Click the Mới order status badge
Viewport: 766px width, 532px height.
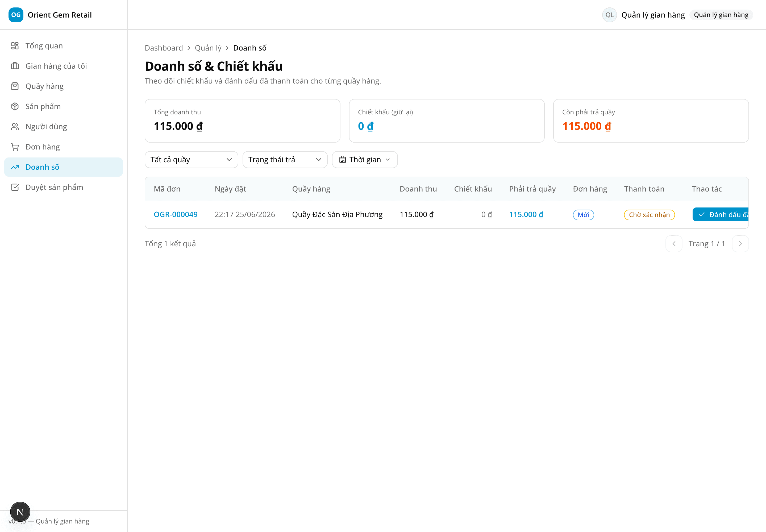[583, 215]
